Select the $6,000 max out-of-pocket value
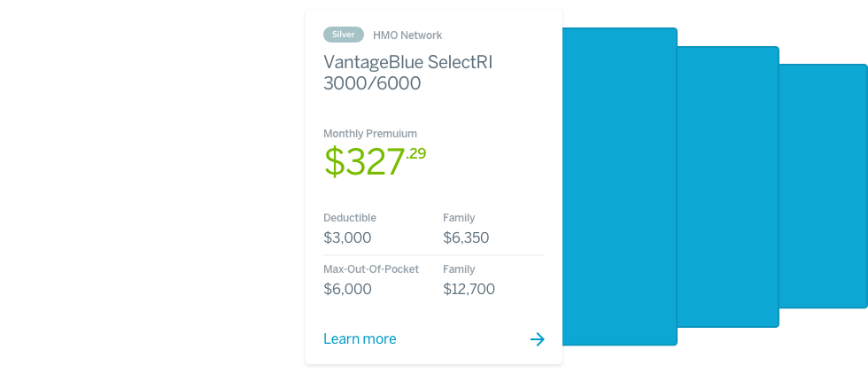The width and height of the screenshot is (868, 373). pos(347,290)
